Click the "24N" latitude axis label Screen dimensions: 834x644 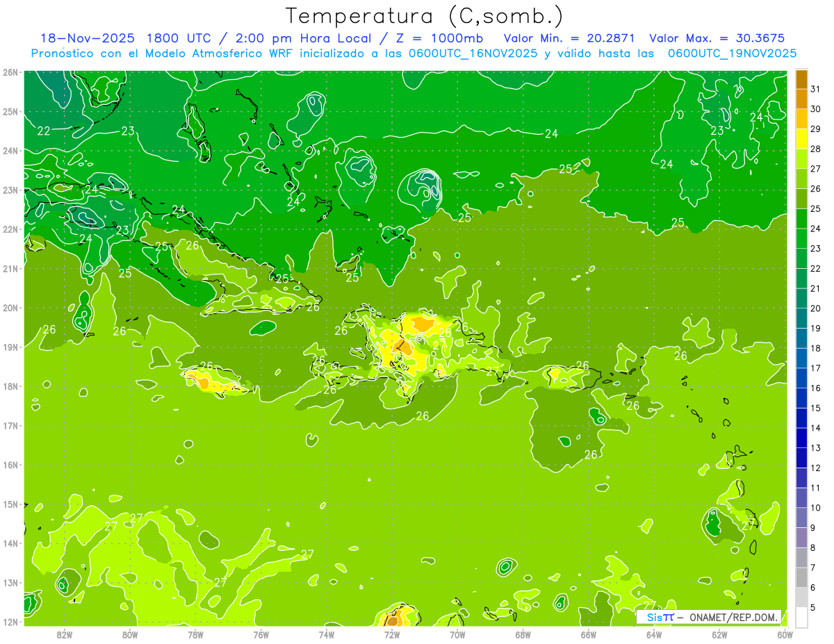point(11,151)
